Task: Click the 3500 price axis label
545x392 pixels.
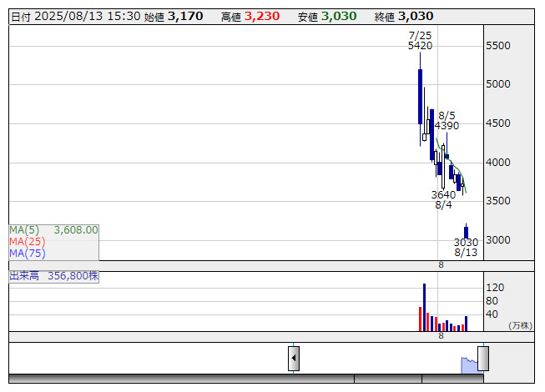Action: click(x=498, y=201)
